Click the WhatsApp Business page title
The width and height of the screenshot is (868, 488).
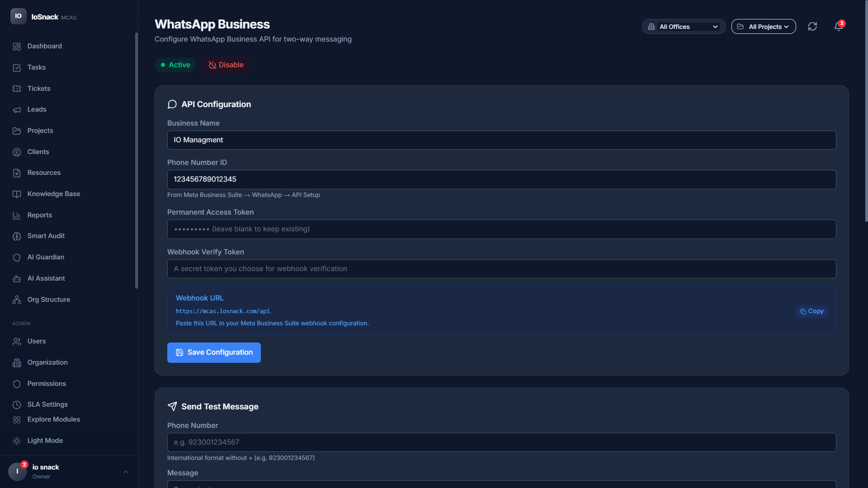[x=212, y=24]
